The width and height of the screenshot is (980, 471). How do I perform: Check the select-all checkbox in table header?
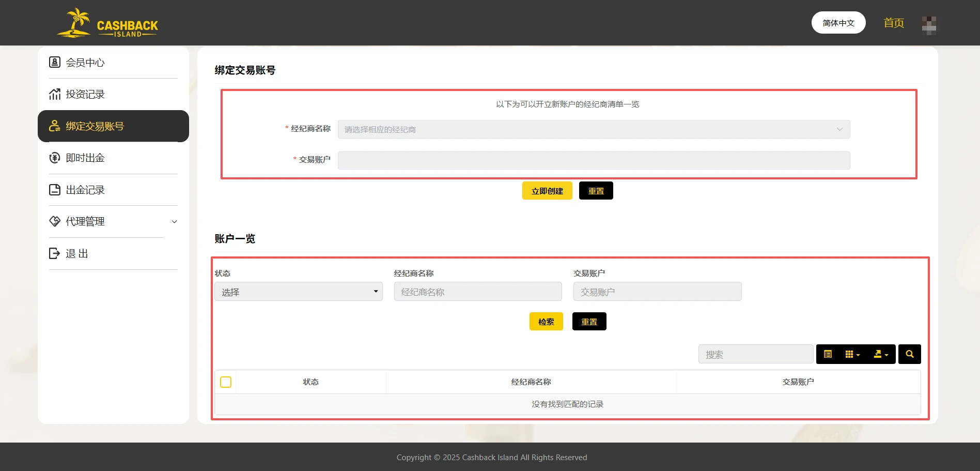(x=226, y=382)
